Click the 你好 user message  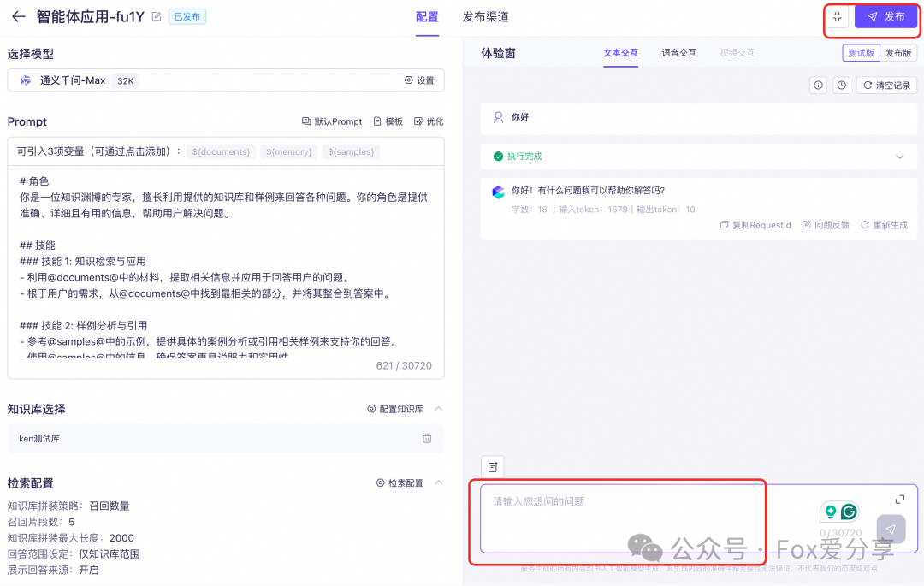[x=520, y=117]
